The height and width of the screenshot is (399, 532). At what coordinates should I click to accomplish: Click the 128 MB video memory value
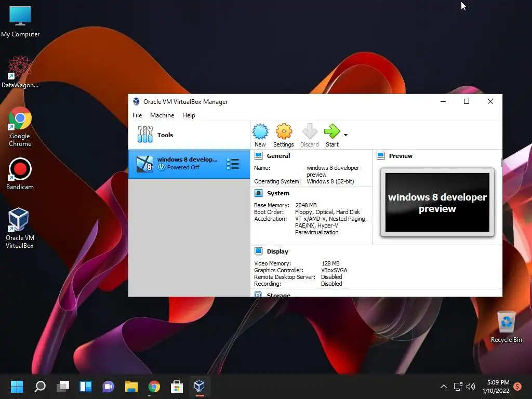click(x=330, y=263)
